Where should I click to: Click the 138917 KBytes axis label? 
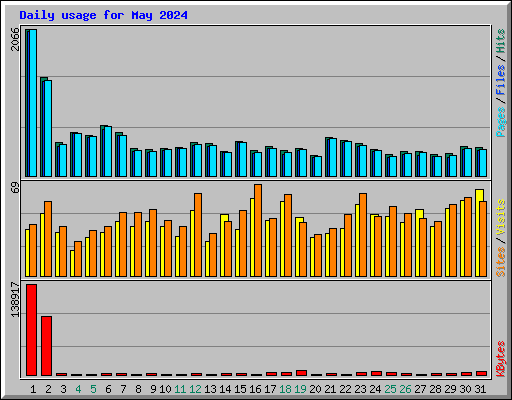click(15, 299)
